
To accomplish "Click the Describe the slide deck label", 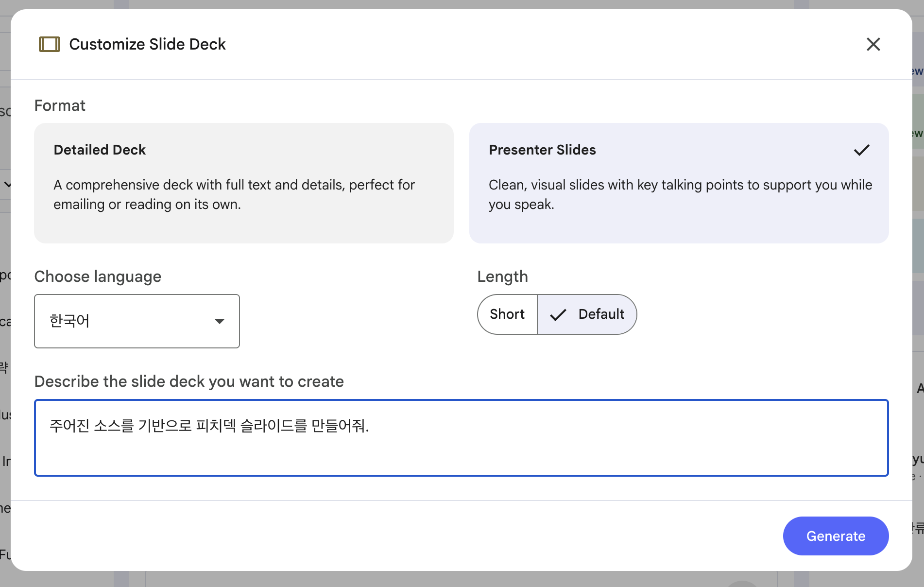I will coord(189,381).
